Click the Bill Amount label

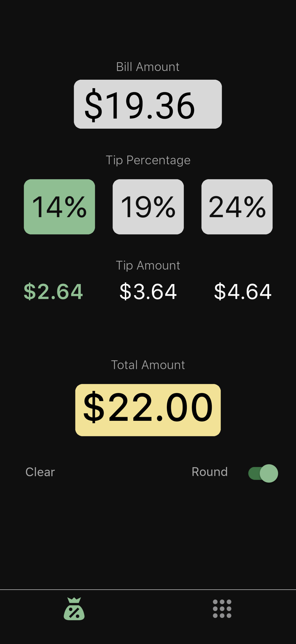pyautogui.click(x=148, y=67)
